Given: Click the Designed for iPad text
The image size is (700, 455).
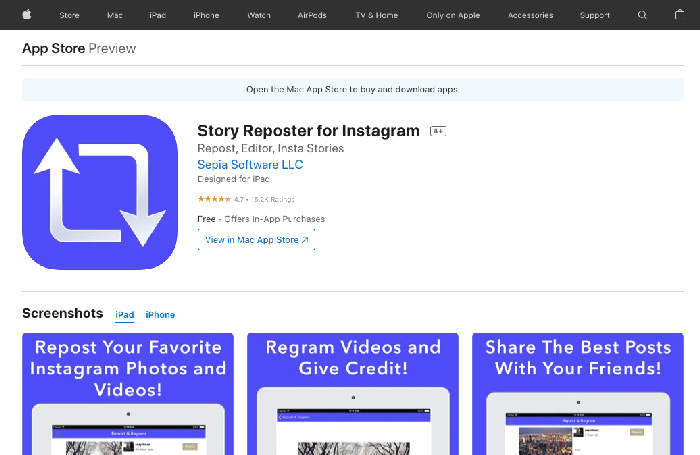Looking at the screenshot, I should point(233,179).
